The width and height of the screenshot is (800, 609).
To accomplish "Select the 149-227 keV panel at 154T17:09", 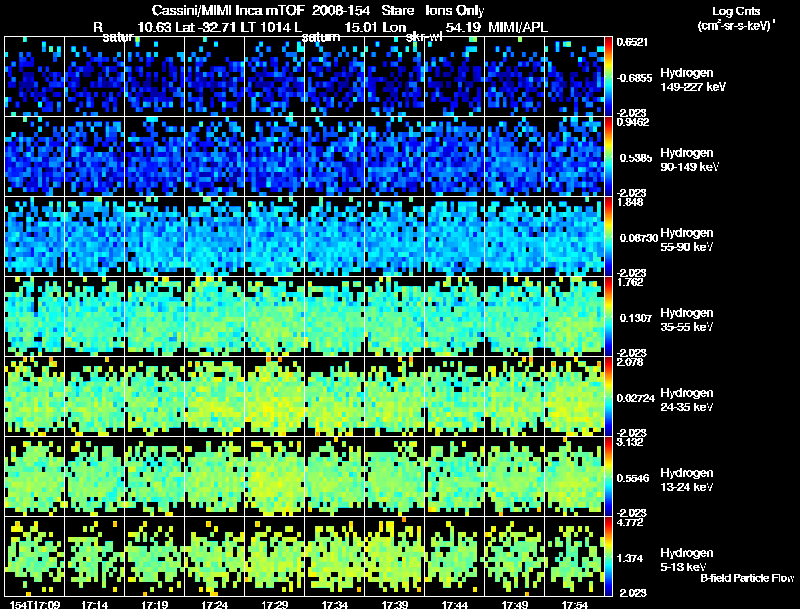I will (x=35, y=77).
